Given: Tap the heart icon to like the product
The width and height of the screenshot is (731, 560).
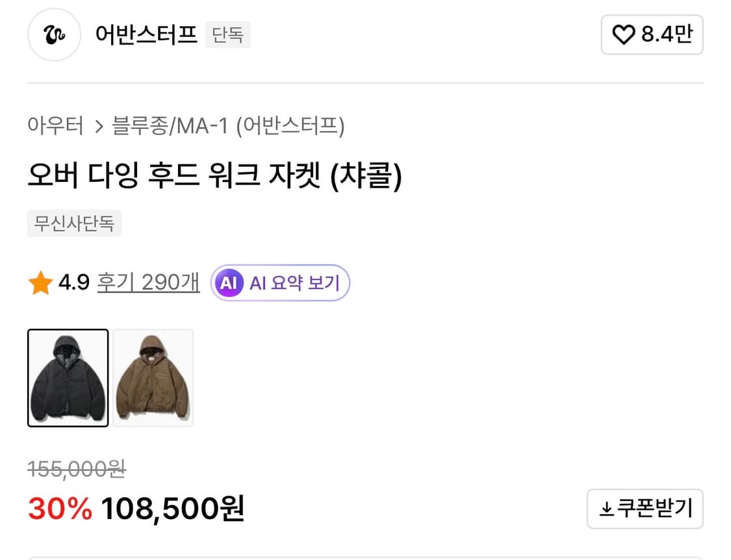Looking at the screenshot, I should pyautogui.click(x=624, y=35).
